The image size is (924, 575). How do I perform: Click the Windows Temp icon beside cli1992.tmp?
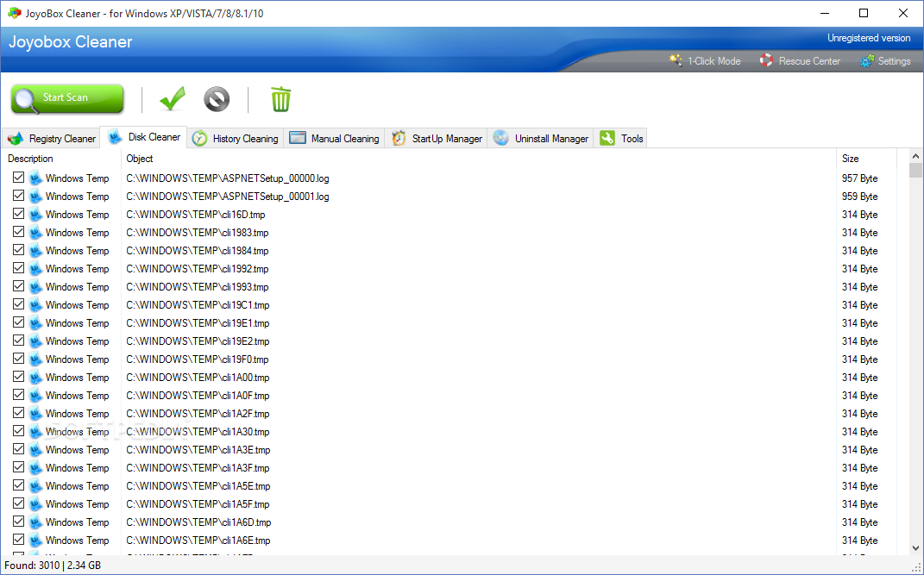click(x=35, y=268)
